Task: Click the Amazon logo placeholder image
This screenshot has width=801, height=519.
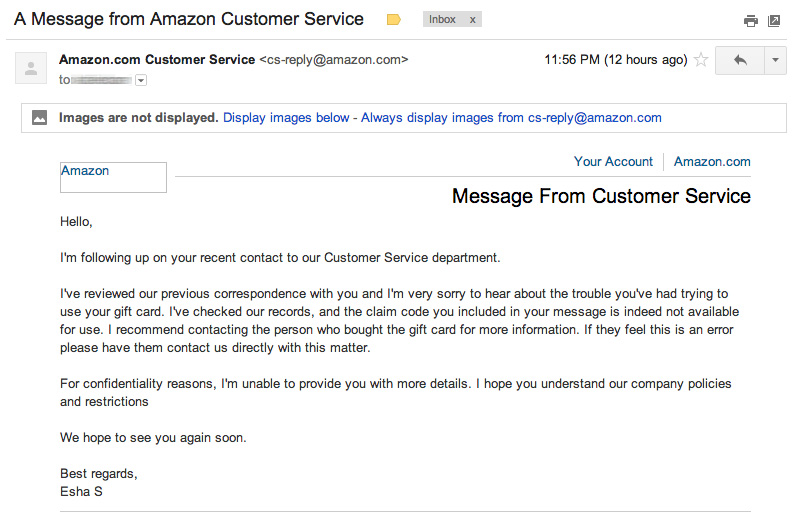Action: (x=113, y=177)
